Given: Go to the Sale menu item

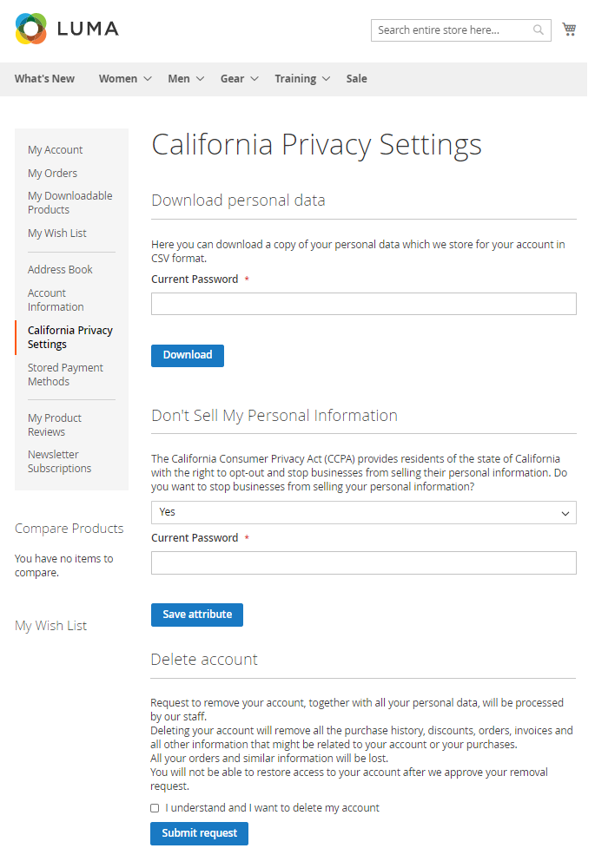Looking at the screenshot, I should [356, 79].
